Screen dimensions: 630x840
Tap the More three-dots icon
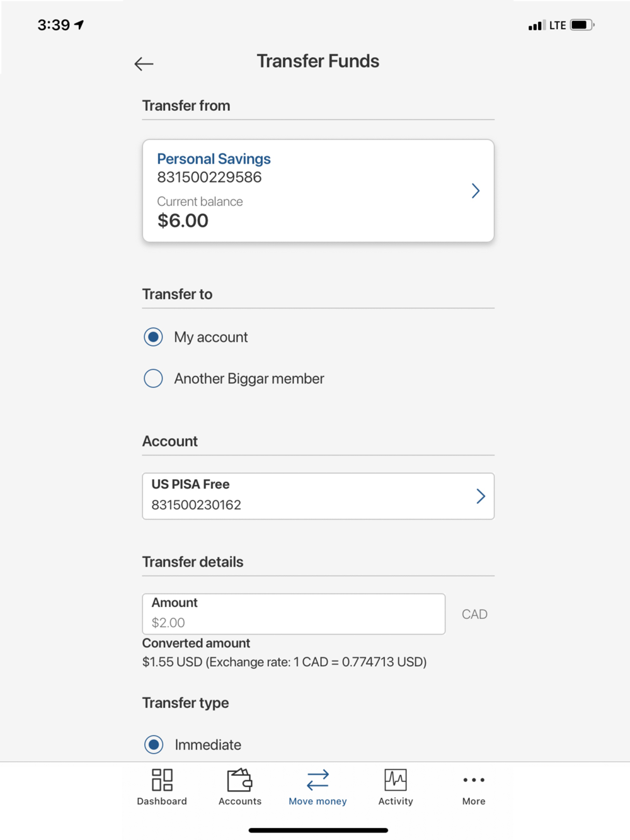474,780
